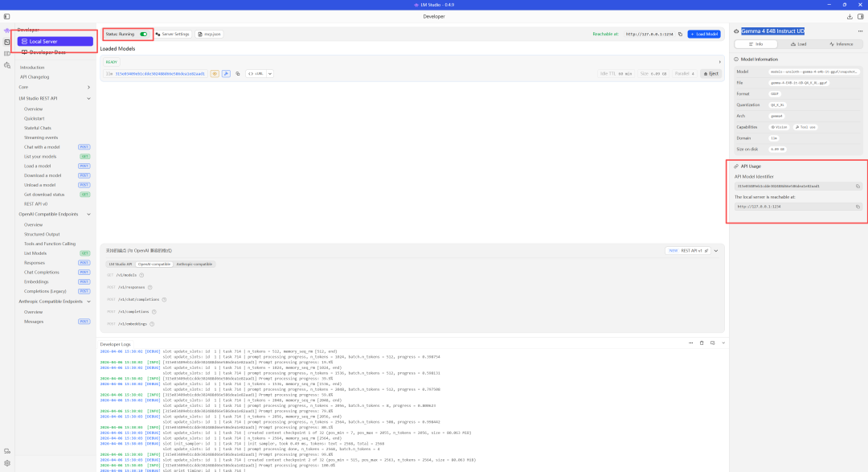868x472 pixels.
Task: Open the Developer terminal icon in rail
Action: [6, 42]
